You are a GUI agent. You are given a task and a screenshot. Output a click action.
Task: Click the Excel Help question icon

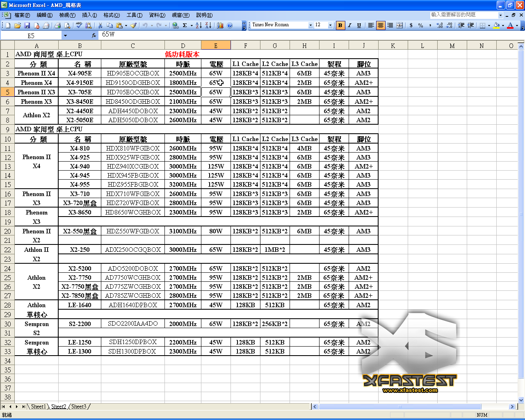click(x=230, y=25)
